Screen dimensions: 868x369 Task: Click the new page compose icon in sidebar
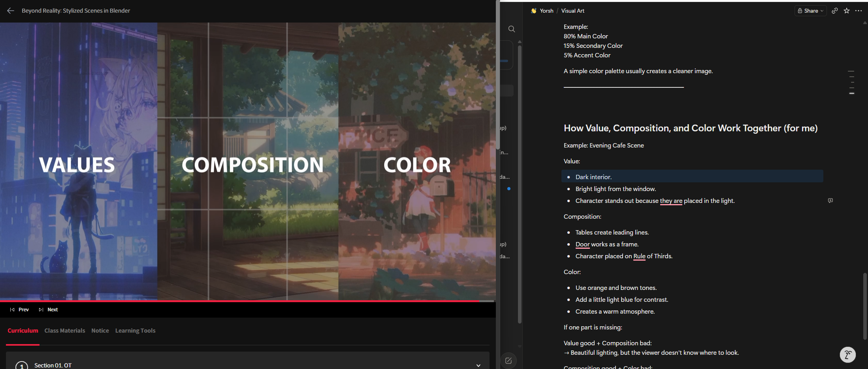pos(508,361)
